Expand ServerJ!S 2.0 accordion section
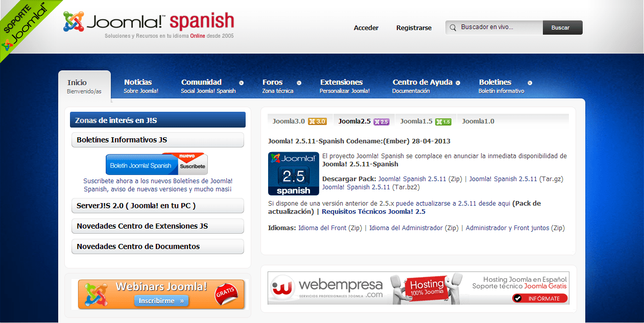 point(158,206)
